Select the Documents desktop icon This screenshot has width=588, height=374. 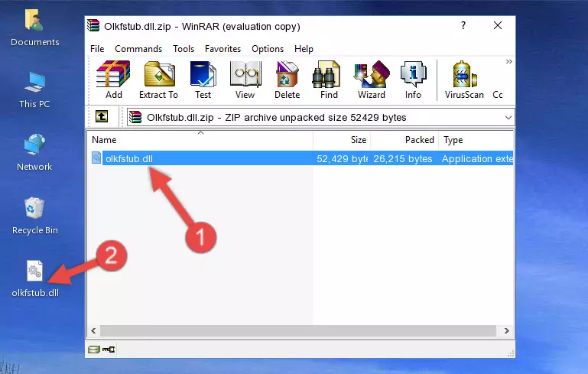tap(34, 28)
